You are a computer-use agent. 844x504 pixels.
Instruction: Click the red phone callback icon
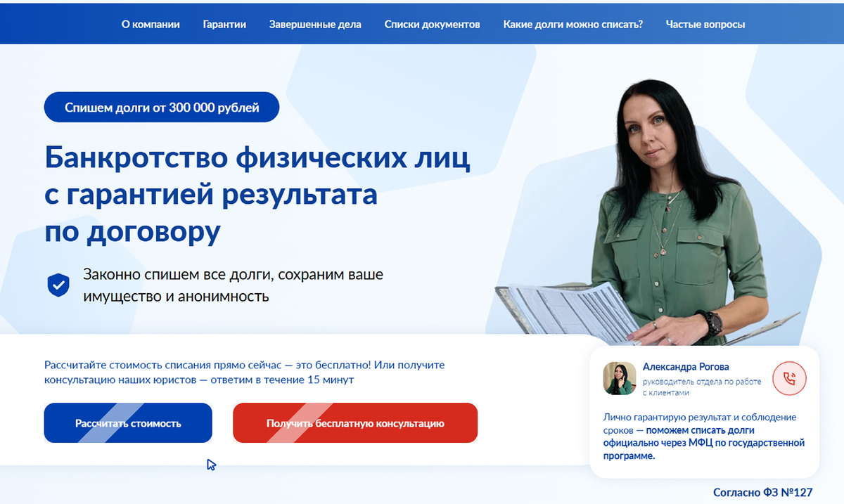pyautogui.click(x=789, y=379)
